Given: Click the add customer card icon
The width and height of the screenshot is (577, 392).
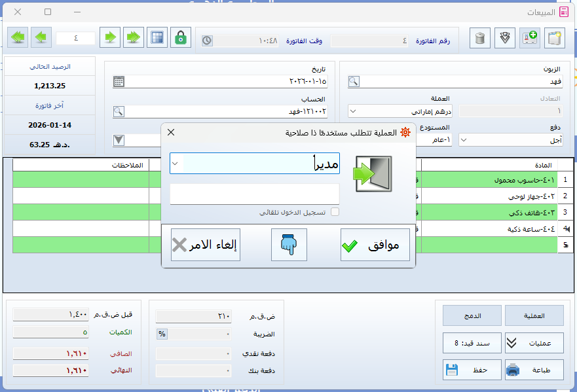Looking at the screenshot, I should pos(529,38).
